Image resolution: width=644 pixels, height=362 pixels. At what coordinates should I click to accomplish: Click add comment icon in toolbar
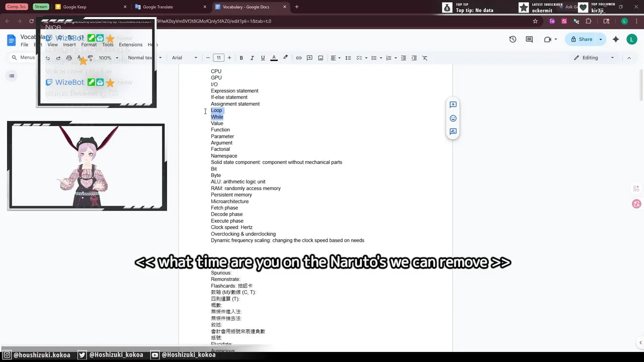(x=309, y=58)
